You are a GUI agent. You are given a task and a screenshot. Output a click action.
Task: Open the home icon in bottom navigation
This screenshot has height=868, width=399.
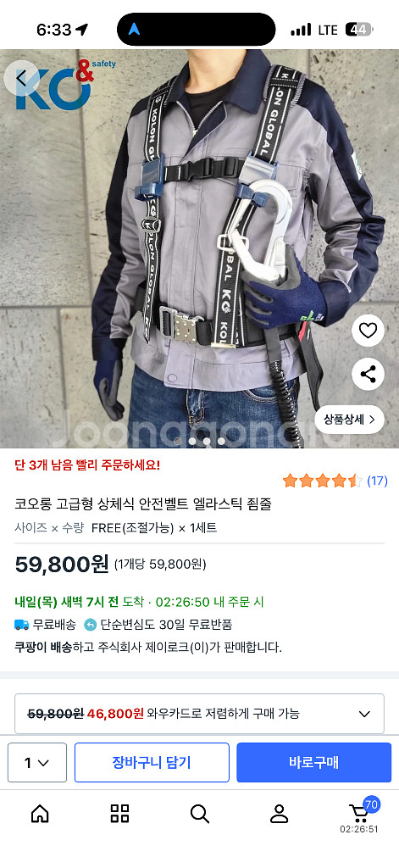(40, 813)
